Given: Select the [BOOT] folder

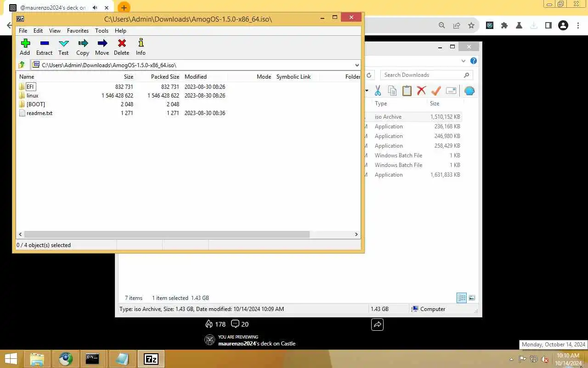Looking at the screenshot, I should pyautogui.click(x=36, y=104).
